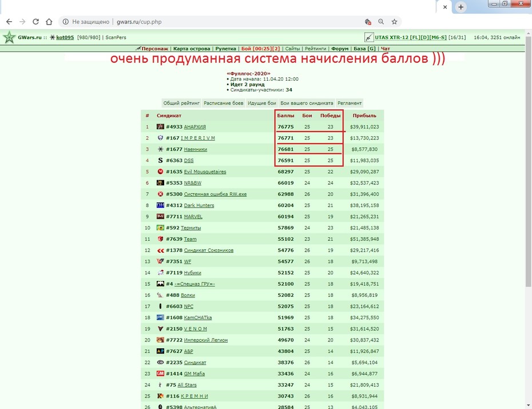Click the WF syndicate emblem icon
Screen dimensions: 532x409
tap(160, 261)
